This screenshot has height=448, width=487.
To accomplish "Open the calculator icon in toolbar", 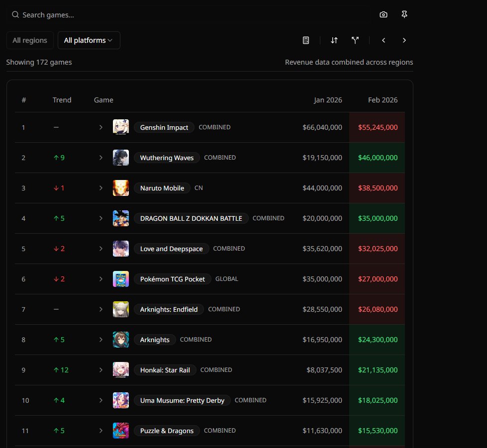I will (305, 40).
